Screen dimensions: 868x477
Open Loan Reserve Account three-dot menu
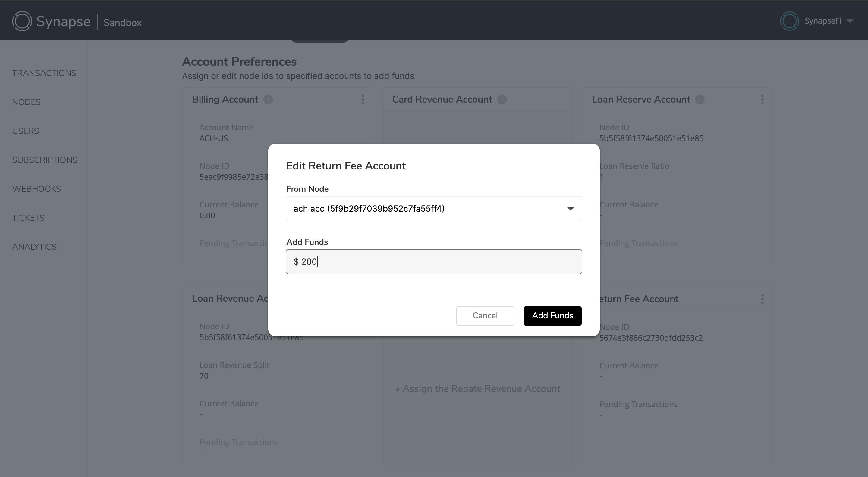763,100
